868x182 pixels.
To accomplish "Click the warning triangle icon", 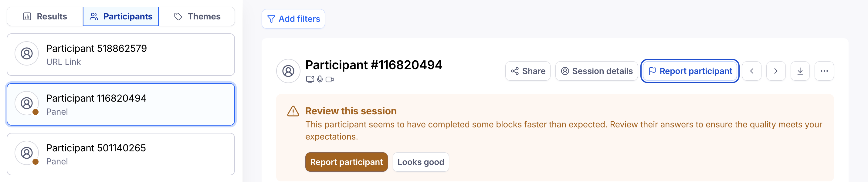I will click(293, 111).
